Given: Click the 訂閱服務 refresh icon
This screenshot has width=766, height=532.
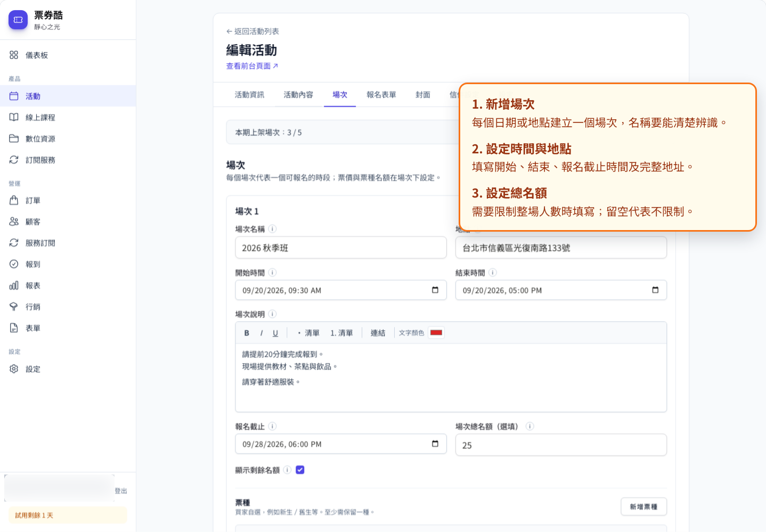Looking at the screenshot, I should point(14,160).
